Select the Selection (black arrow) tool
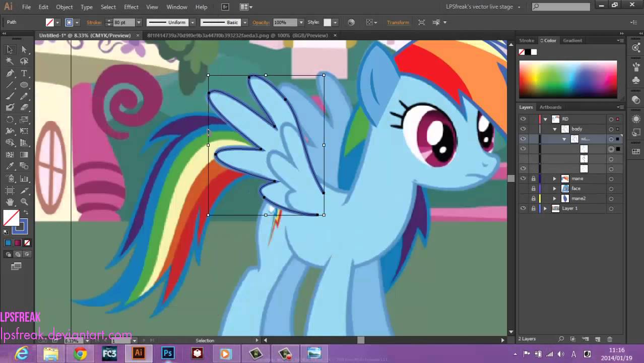The image size is (644, 363). (x=10, y=49)
